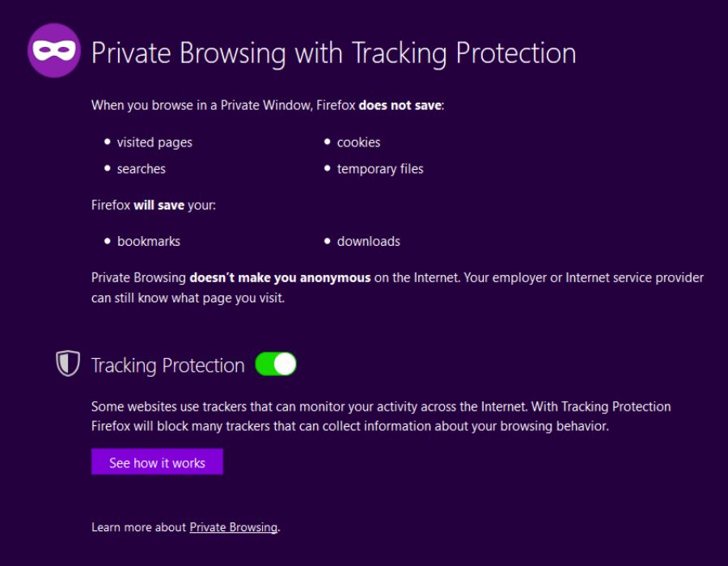Click the "visited pages" list item
728x566 pixels.
[x=154, y=142]
